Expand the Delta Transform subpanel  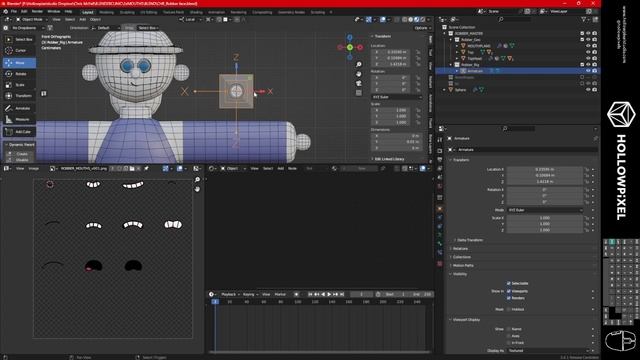click(x=469, y=240)
